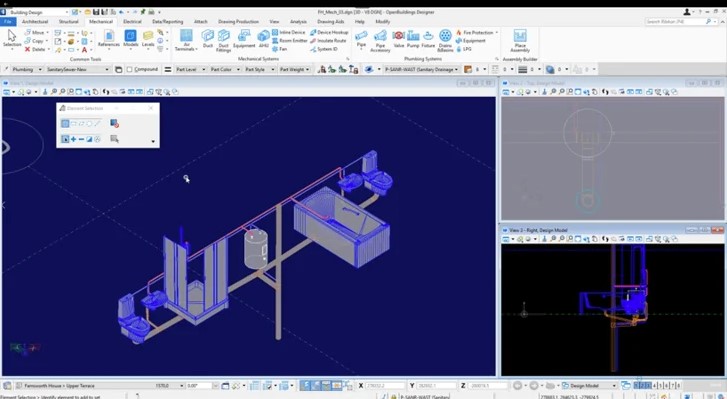Enable the Compound checkbox
Screen dimensions: 727x399
(x=129, y=70)
